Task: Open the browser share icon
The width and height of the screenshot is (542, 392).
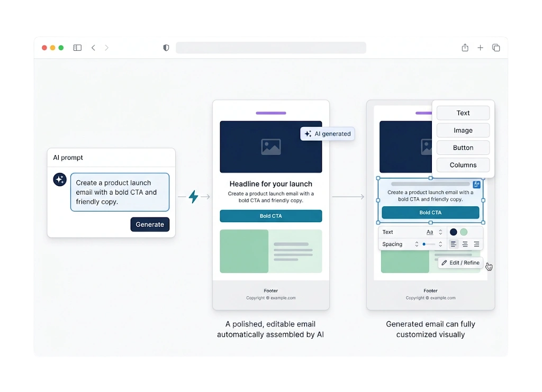Action: pos(465,48)
